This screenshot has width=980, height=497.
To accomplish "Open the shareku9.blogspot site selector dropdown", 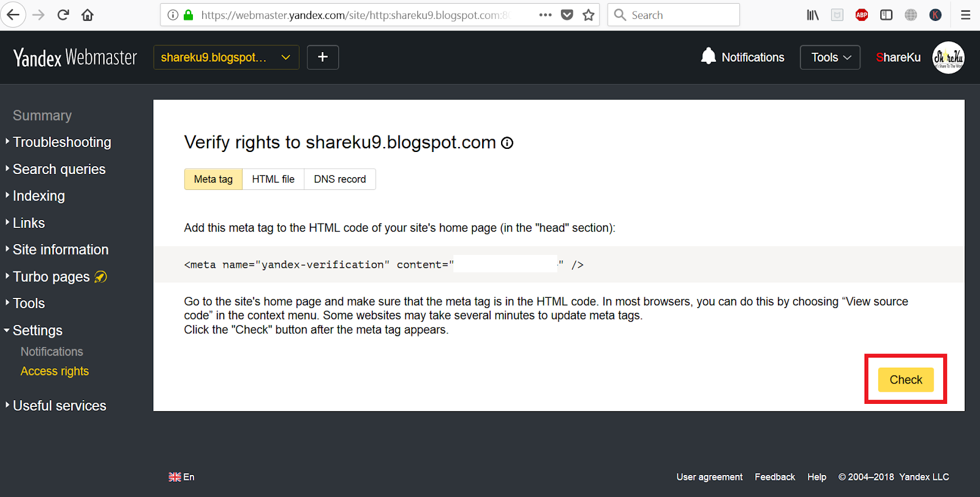I will pyautogui.click(x=226, y=57).
